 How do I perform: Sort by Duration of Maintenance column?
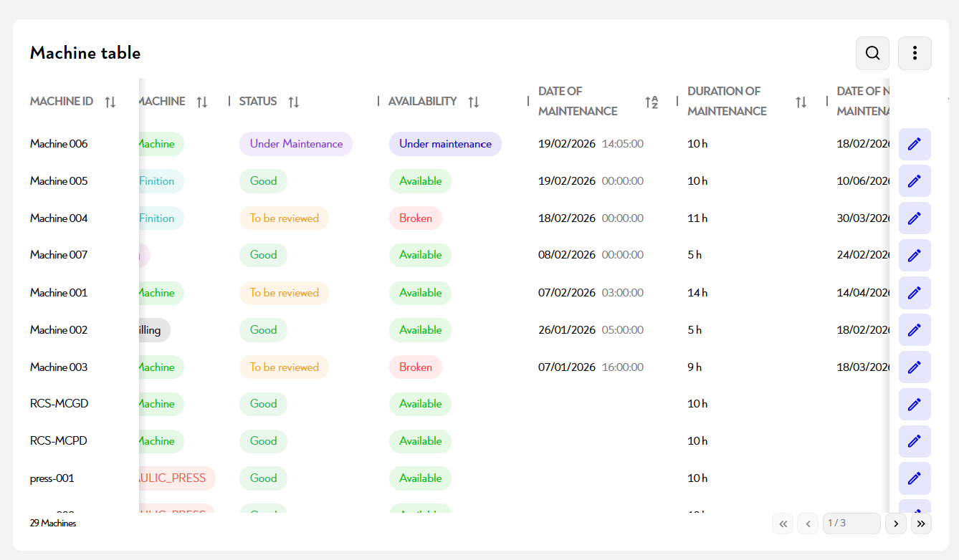(x=801, y=102)
